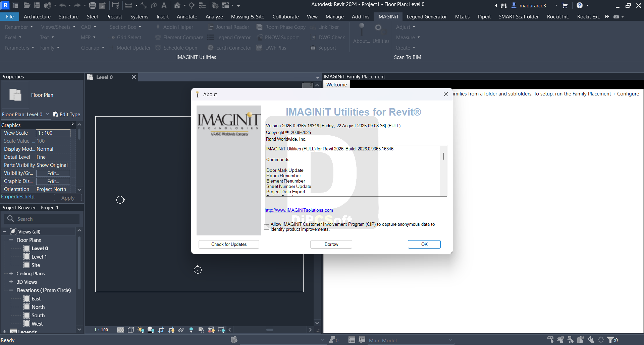644x345 pixels.
Task: Switch to the Level 0 view tab
Action: click(104, 77)
